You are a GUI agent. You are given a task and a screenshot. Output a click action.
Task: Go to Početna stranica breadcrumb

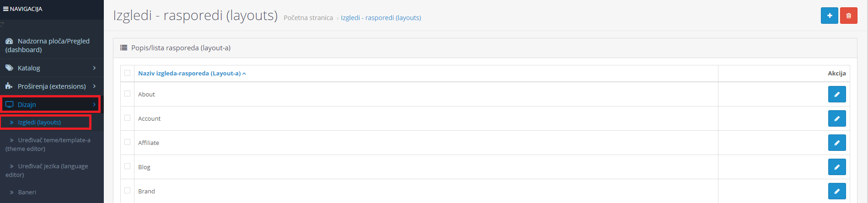pos(308,18)
